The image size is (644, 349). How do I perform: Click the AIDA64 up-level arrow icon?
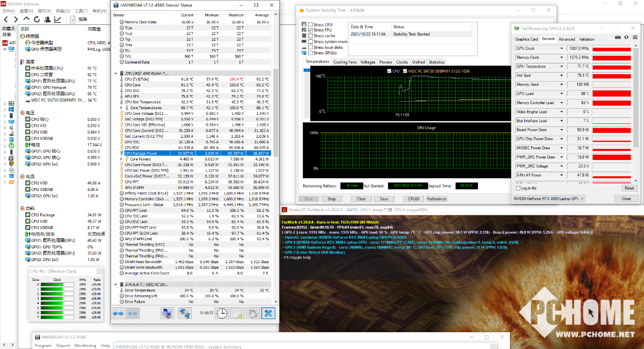(x=27, y=19)
